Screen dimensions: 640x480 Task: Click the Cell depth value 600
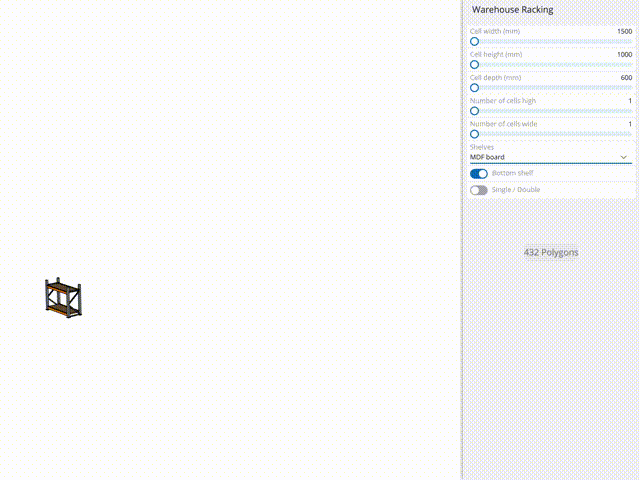pos(627,78)
